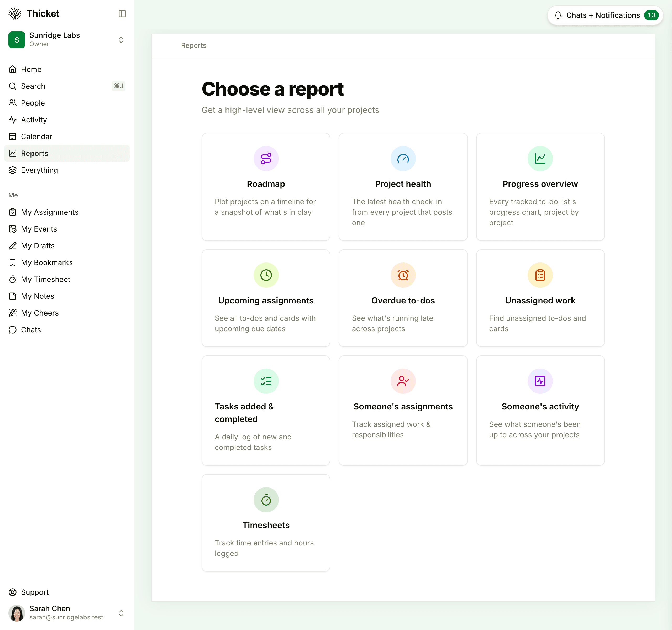Open the Overdue to-dos report title

[x=403, y=301]
